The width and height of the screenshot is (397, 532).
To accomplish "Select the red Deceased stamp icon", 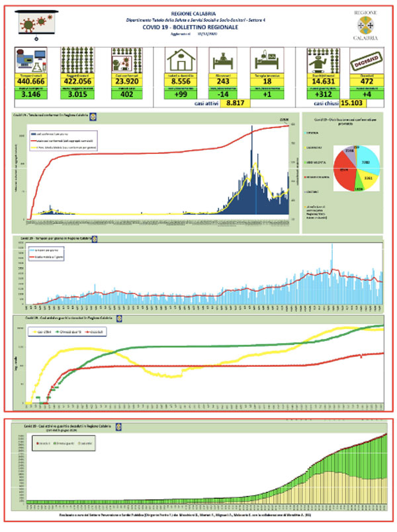I will (x=367, y=61).
